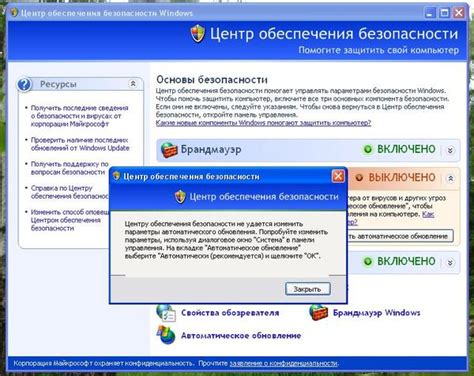Minimize the main Security Center window
Screen dimensions: 474x376
[x=430, y=13]
